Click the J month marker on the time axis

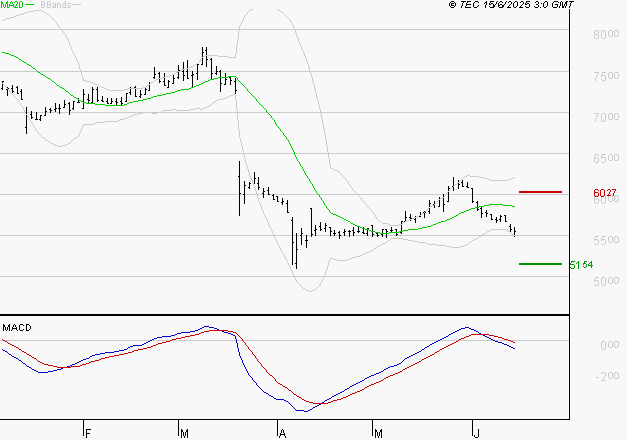click(x=476, y=434)
